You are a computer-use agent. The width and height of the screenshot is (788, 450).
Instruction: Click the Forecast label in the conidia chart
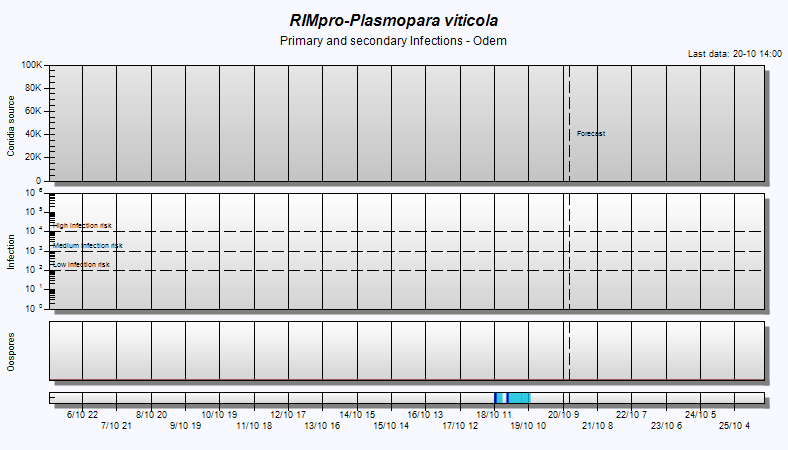click(591, 134)
